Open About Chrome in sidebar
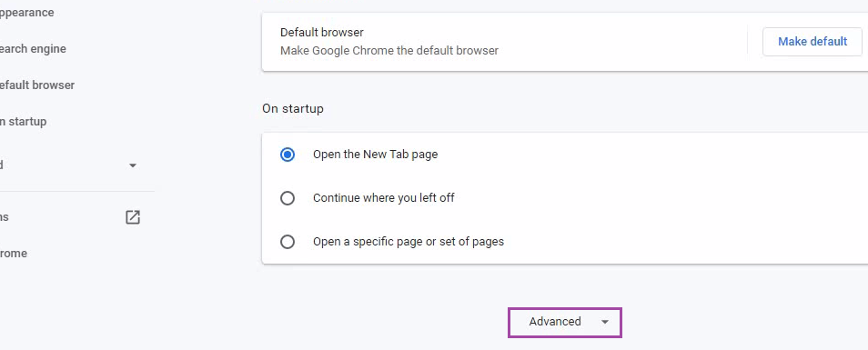Screen dimensions: 868x350 click(14, 254)
